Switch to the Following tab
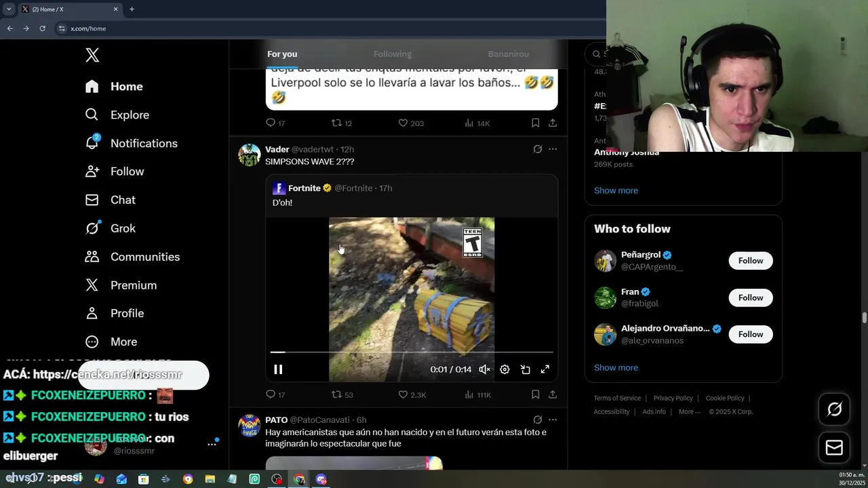 [393, 54]
